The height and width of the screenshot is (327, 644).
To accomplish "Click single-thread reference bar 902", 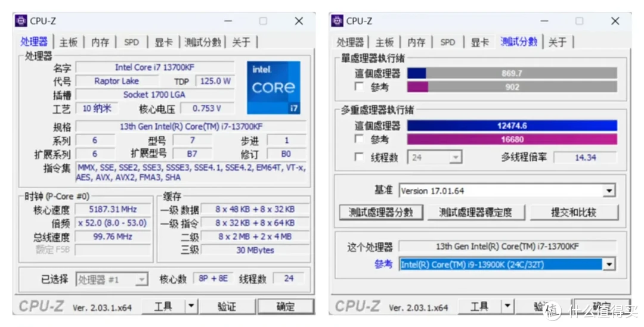I will pyautogui.click(x=512, y=86).
